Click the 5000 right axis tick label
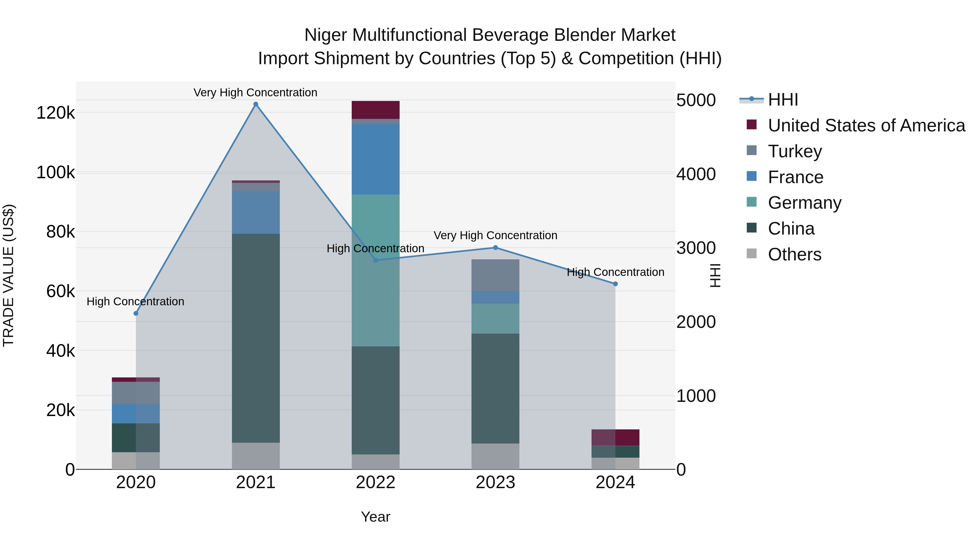The height and width of the screenshot is (551, 980). [x=696, y=100]
